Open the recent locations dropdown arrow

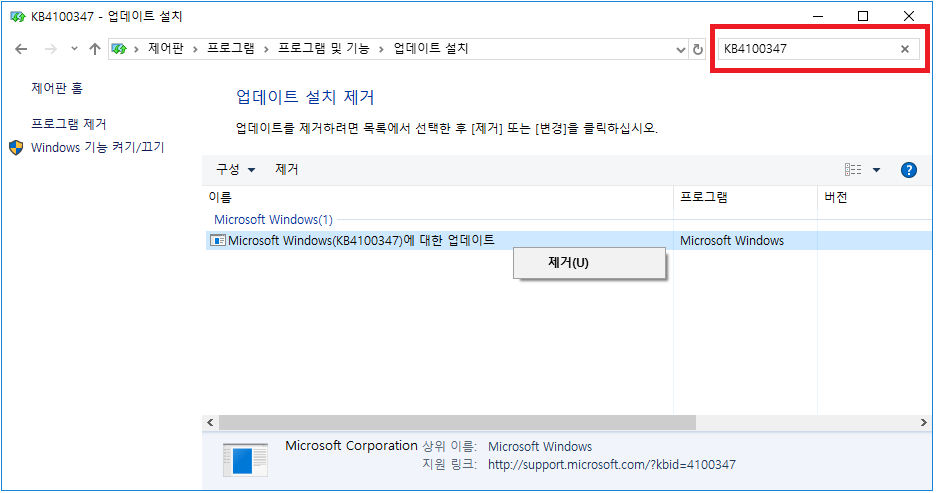click(x=74, y=49)
